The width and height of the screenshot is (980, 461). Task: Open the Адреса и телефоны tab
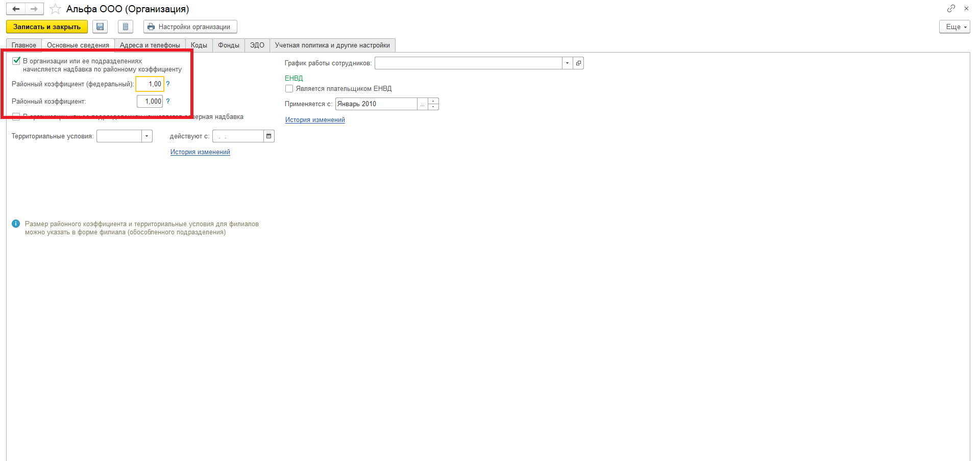pyautogui.click(x=150, y=45)
